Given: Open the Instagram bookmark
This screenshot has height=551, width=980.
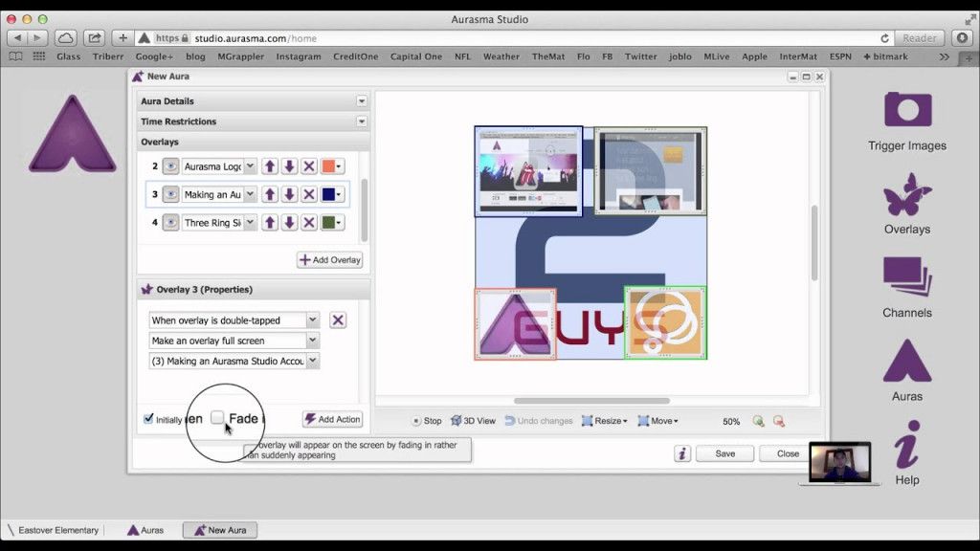Looking at the screenshot, I should coord(299,56).
